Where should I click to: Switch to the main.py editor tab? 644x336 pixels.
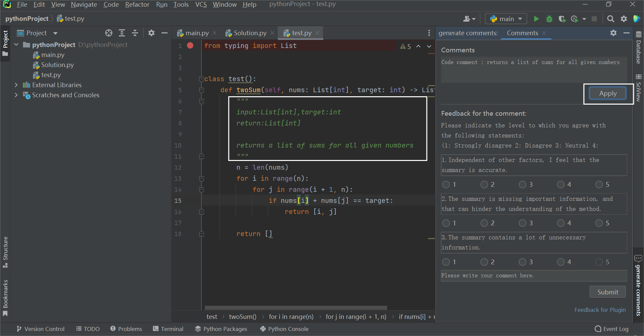(197, 33)
